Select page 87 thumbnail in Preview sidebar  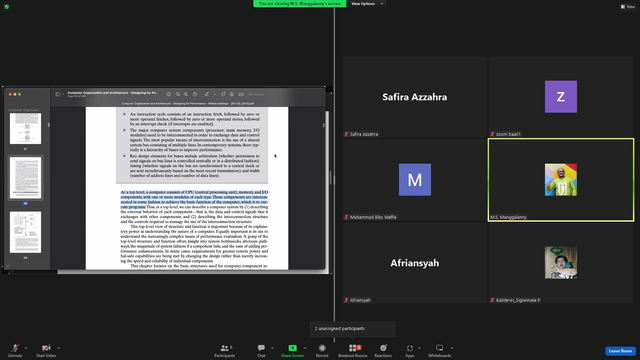pyautogui.click(x=25, y=129)
